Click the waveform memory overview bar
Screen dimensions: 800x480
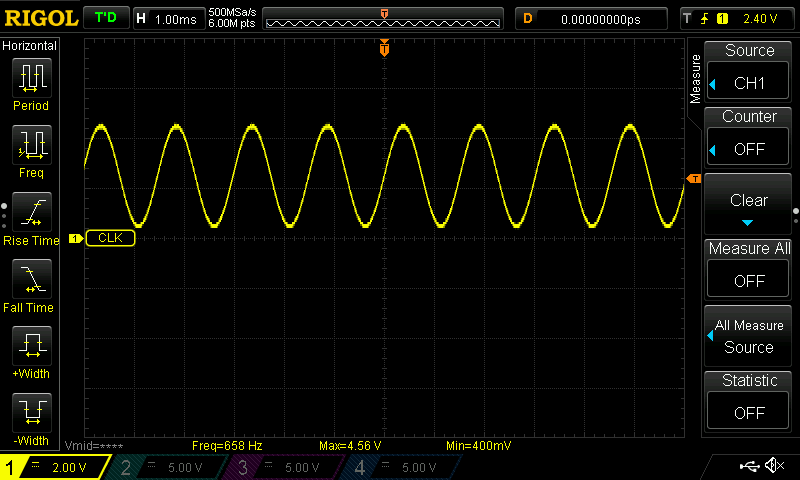click(x=383, y=19)
